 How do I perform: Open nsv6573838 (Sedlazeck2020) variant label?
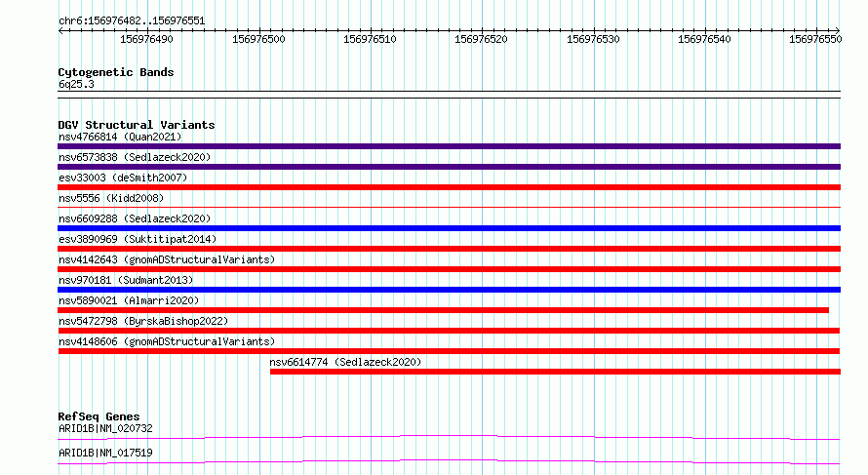click(135, 157)
